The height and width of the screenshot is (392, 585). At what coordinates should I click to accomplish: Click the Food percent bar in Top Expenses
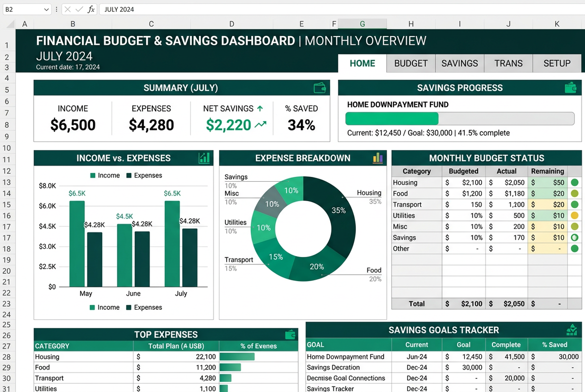pos(231,368)
